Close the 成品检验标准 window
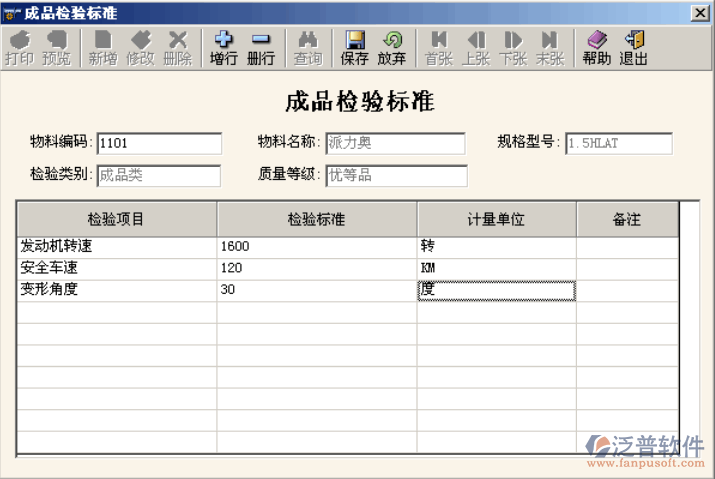Image resolution: width=715 pixels, height=479 pixels. point(700,12)
